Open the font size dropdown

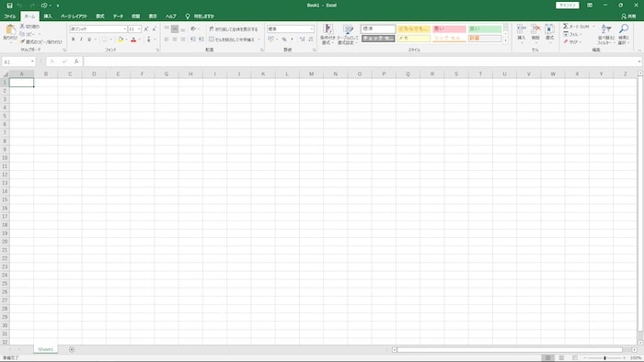[139, 29]
